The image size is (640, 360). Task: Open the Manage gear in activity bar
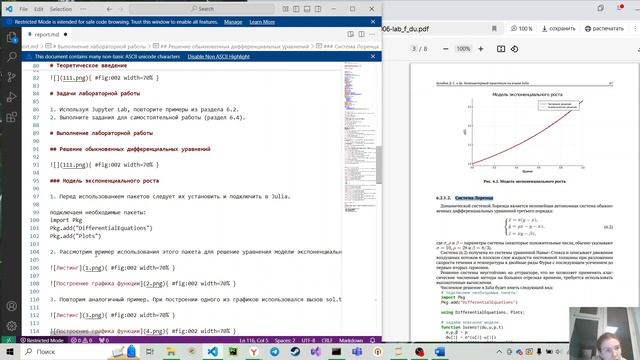(11, 326)
